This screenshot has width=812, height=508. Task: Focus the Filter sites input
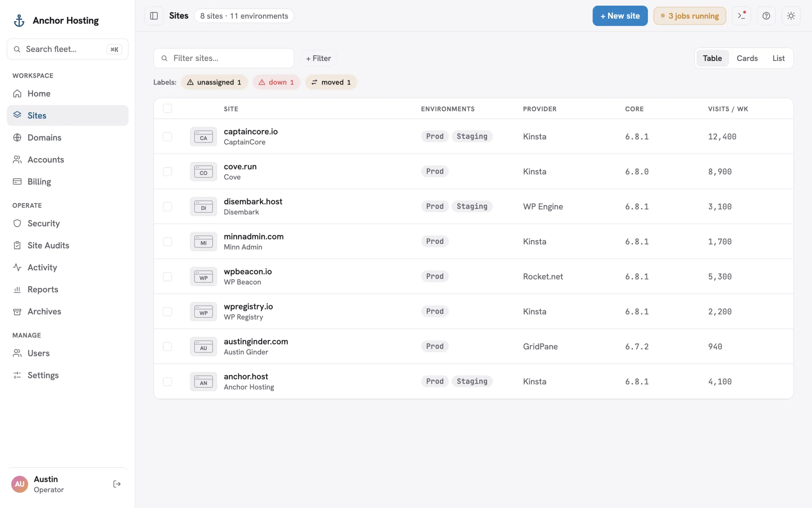224,58
